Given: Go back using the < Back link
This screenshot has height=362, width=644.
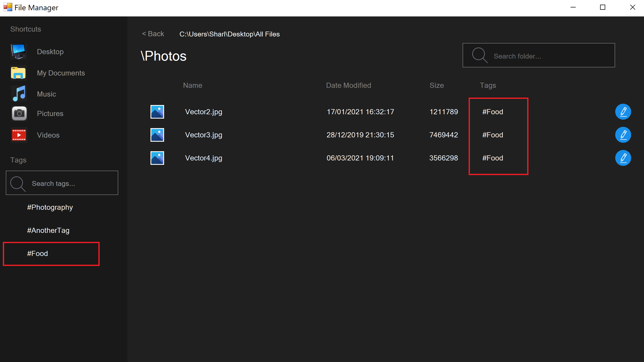Looking at the screenshot, I should point(153,34).
